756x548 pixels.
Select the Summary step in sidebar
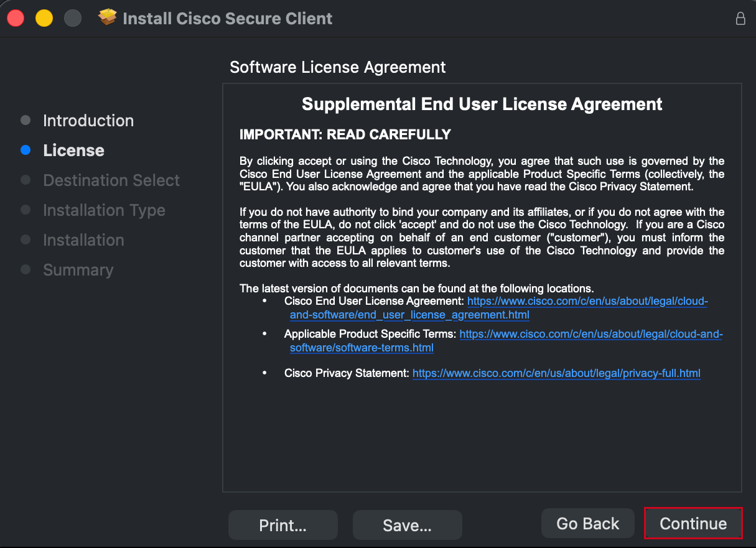point(78,270)
